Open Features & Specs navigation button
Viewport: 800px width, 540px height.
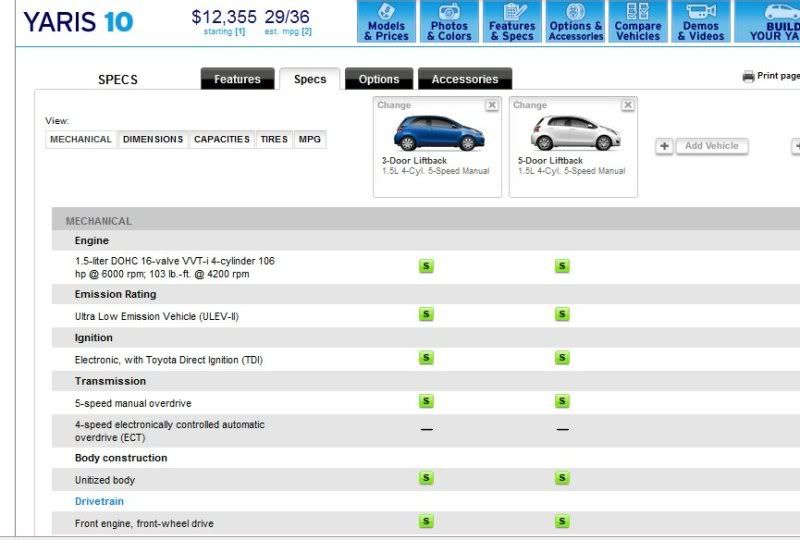[x=512, y=21]
